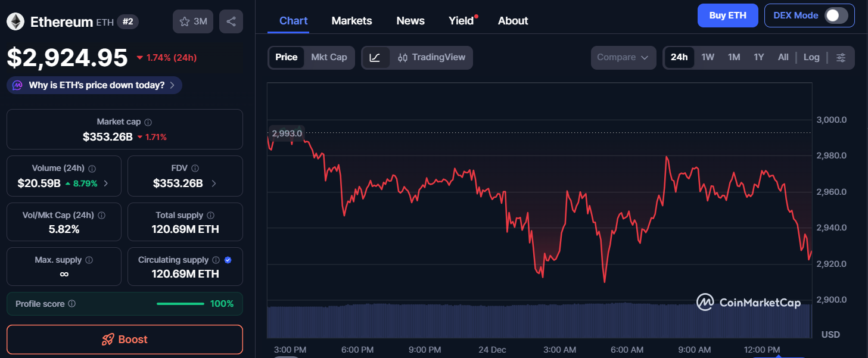Select the All time range
The height and width of the screenshot is (358, 868).
[x=783, y=57]
